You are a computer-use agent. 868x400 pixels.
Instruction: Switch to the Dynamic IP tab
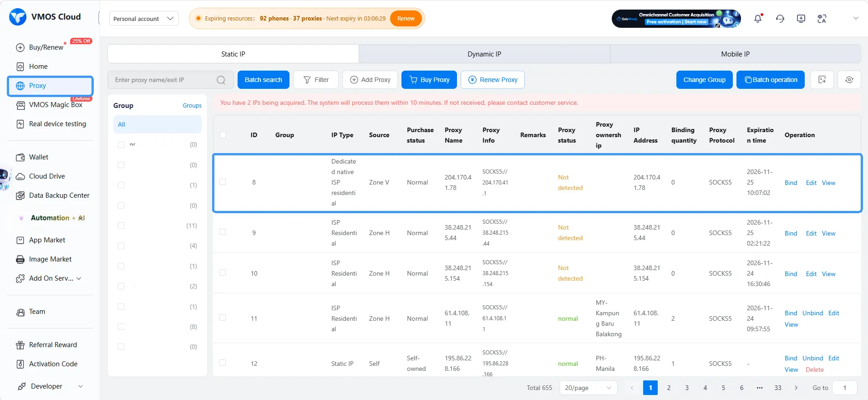click(484, 54)
